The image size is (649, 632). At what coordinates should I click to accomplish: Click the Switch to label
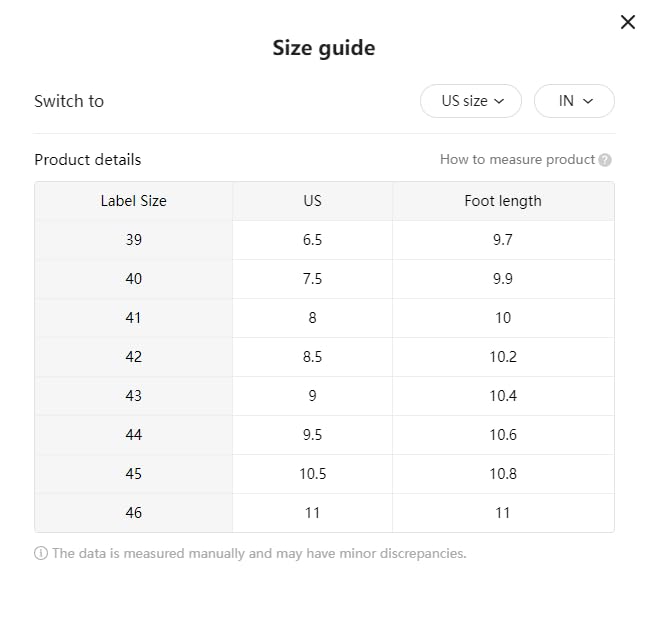(69, 101)
